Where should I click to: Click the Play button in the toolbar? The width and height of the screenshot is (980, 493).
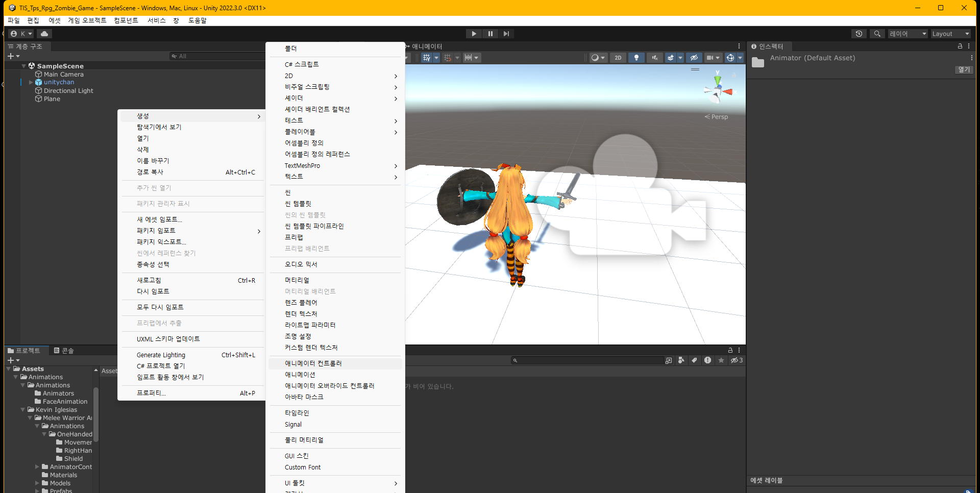(474, 34)
